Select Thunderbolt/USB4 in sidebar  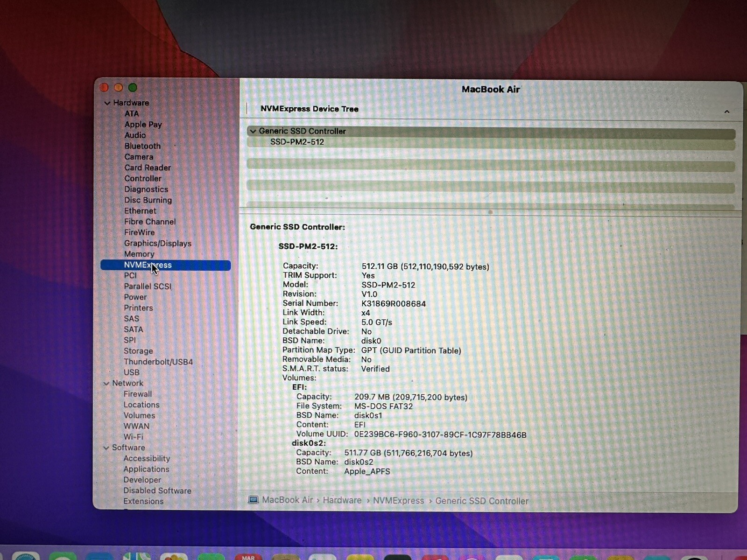158,362
